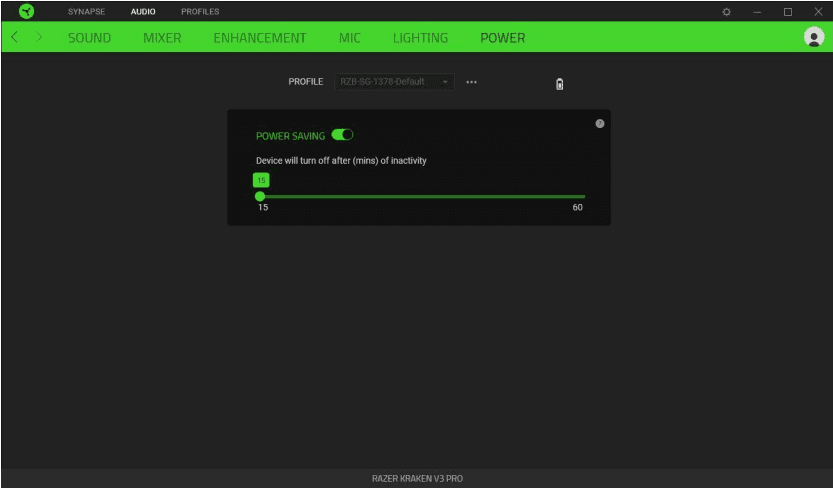Image resolution: width=833 pixels, height=488 pixels.
Task: Click the slider value bubble showing 15
Action: click(261, 180)
